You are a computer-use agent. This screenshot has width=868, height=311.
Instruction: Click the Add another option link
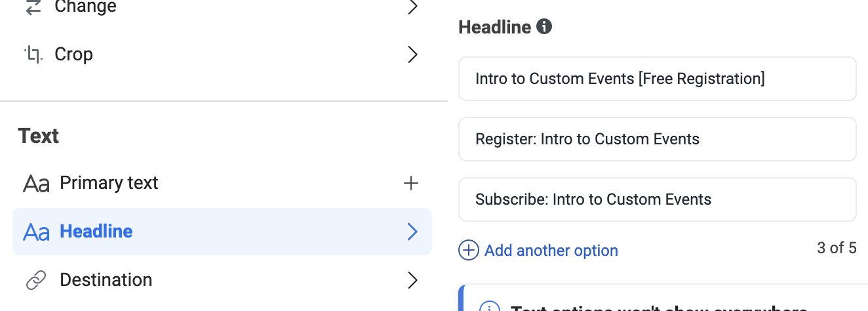[x=551, y=251]
